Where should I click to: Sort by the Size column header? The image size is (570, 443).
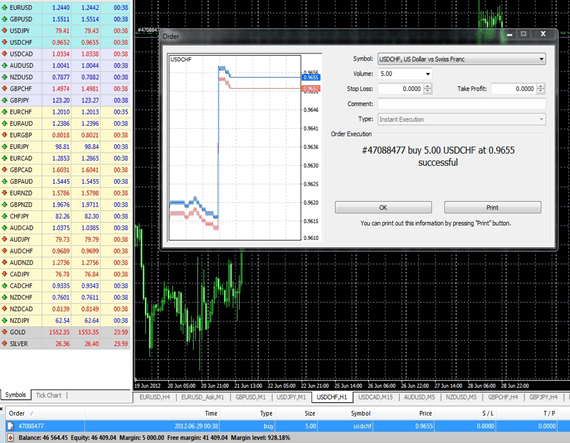click(x=297, y=413)
